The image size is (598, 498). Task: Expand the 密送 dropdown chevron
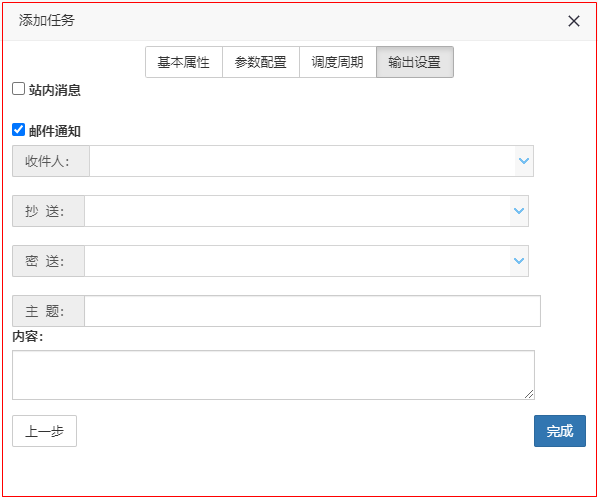pyautogui.click(x=519, y=261)
